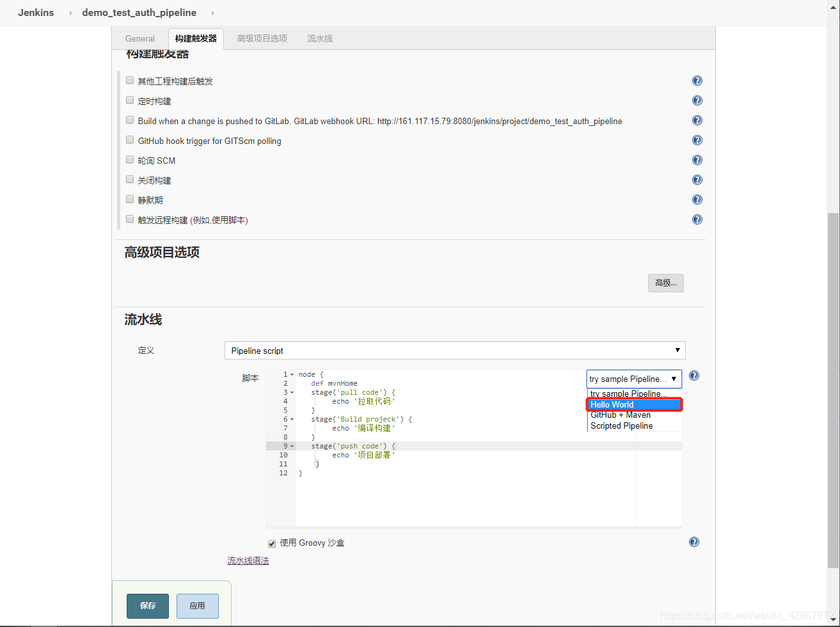Open help for GitHub hook trigger
Screen dimensions: 840x627
697,140
